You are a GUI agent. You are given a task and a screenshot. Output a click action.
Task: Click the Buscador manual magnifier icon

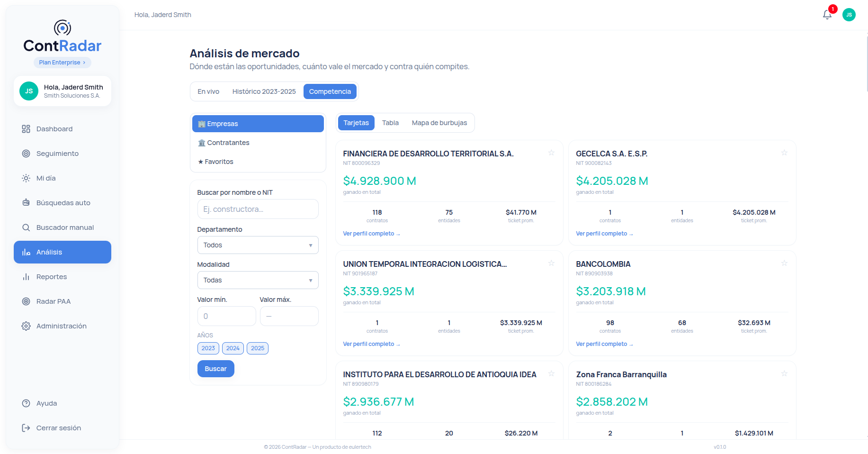tap(26, 227)
